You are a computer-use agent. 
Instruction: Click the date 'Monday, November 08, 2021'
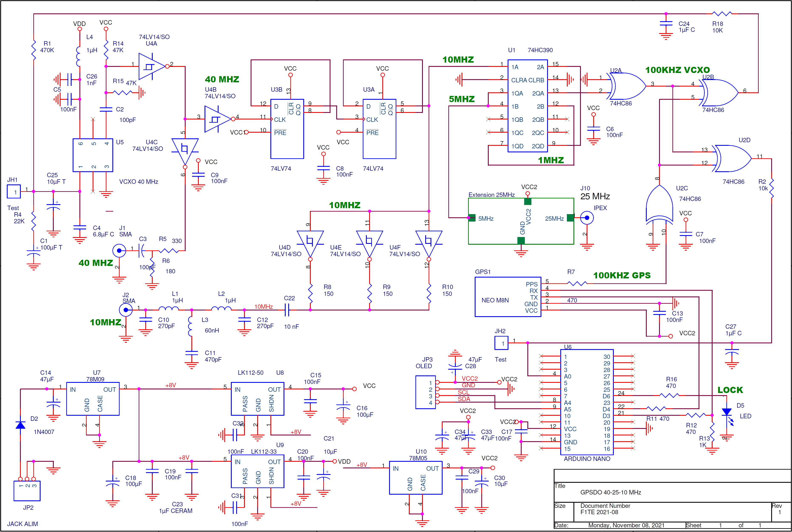626,525
